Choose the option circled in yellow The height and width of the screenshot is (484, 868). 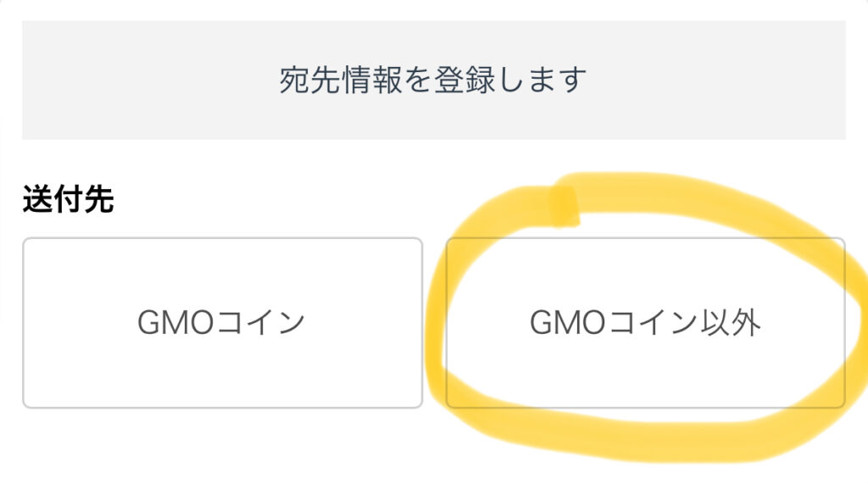[x=645, y=323]
